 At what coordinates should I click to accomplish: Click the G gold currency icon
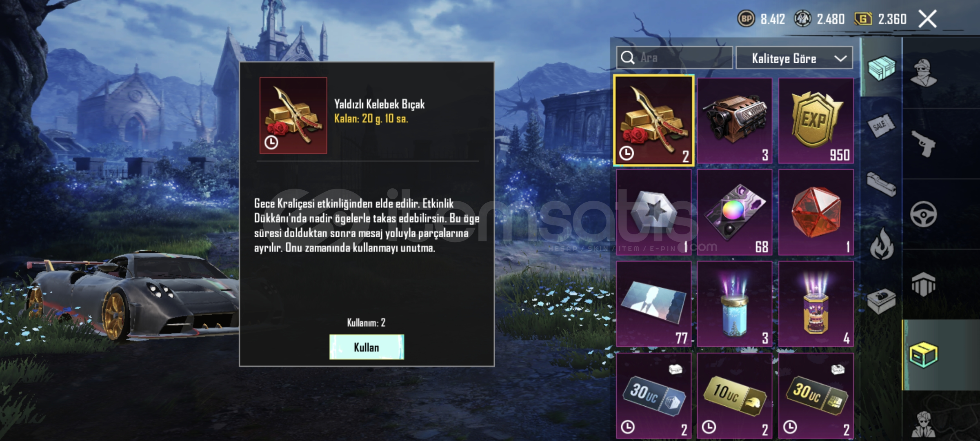coord(863,19)
